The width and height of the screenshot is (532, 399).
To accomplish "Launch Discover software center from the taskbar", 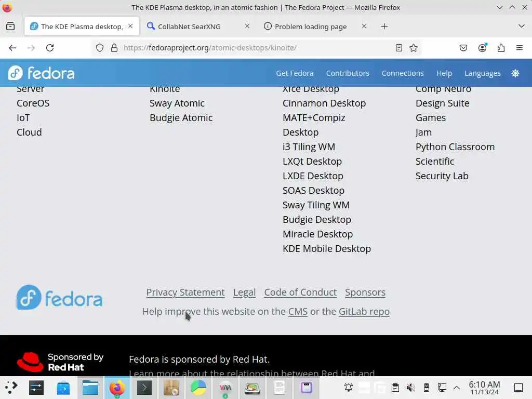I will point(63,388).
